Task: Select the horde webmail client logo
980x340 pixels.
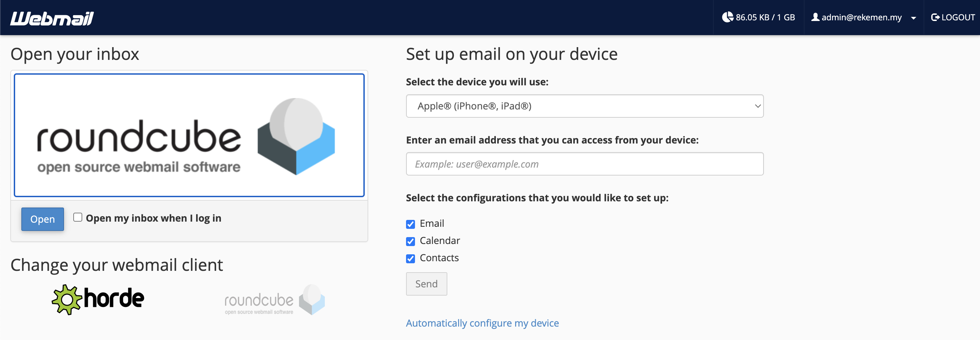Action: coord(98,299)
